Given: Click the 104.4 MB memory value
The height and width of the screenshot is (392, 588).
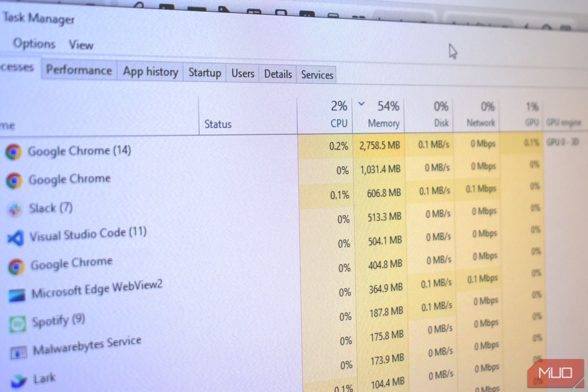Looking at the screenshot, I should pyautogui.click(x=388, y=383).
